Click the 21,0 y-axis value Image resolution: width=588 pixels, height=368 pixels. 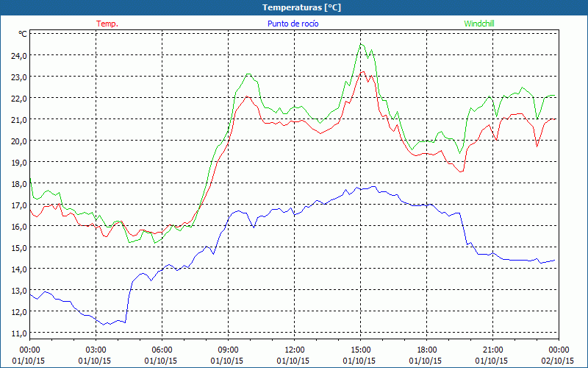[19, 120]
